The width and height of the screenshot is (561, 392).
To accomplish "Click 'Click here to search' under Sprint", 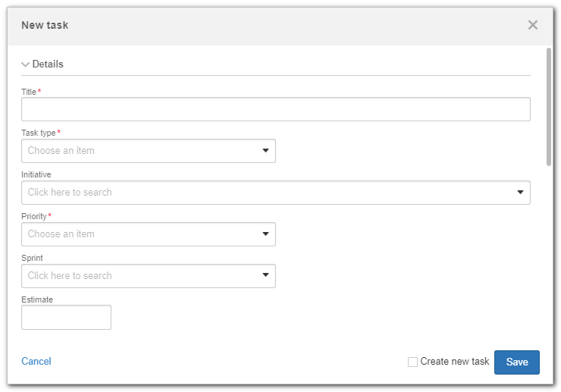I will [70, 276].
